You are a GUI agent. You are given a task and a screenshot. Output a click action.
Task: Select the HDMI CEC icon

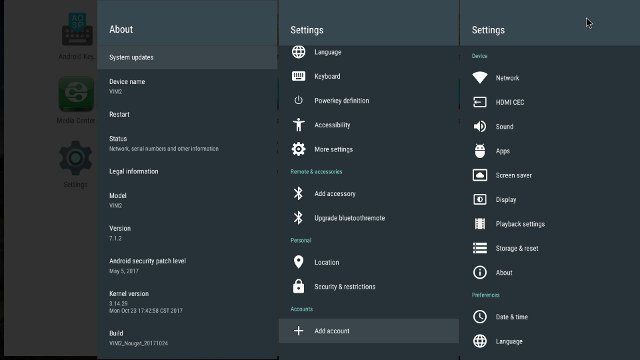(480, 102)
